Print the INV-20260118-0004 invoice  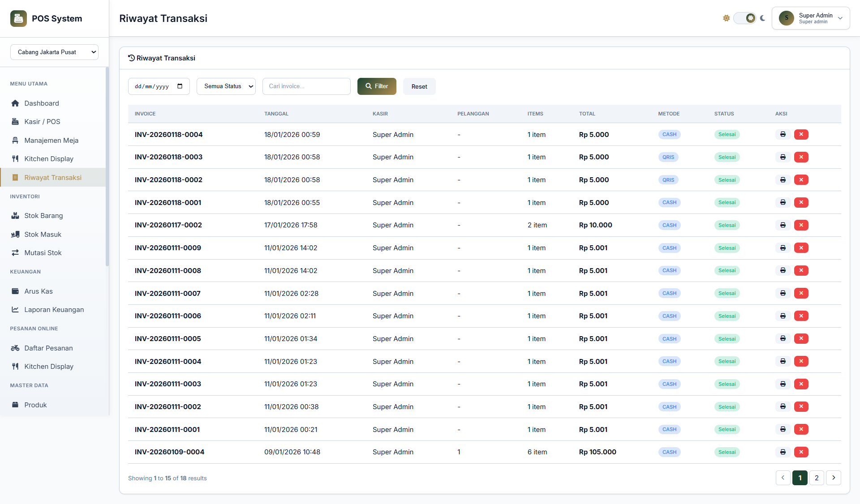[783, 134]
